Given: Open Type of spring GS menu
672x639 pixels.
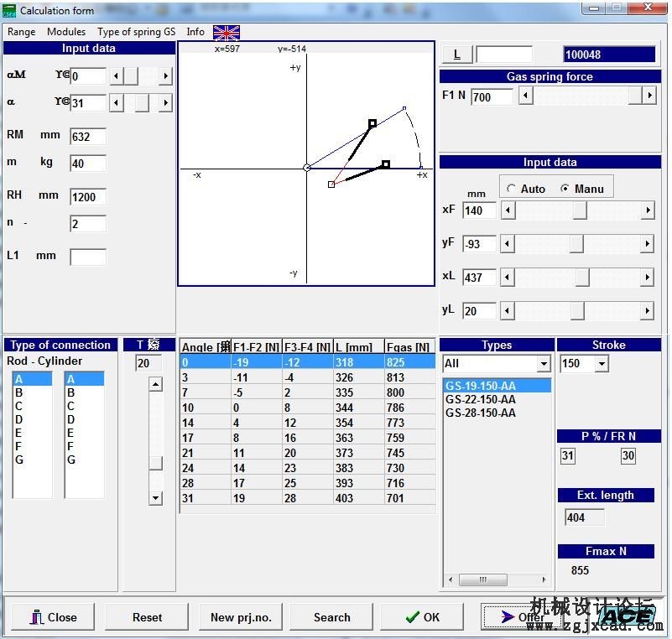Looking at the screenshot, I should point(136,32).
